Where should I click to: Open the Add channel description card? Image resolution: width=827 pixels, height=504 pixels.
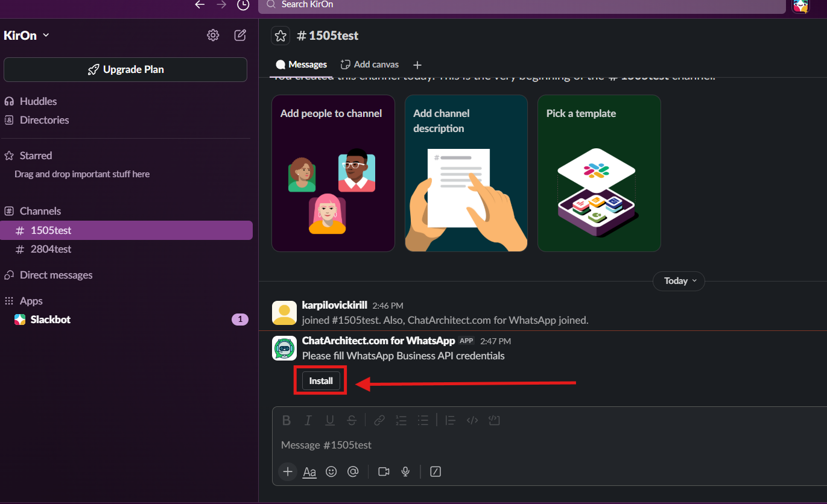[x=466, y=173]
